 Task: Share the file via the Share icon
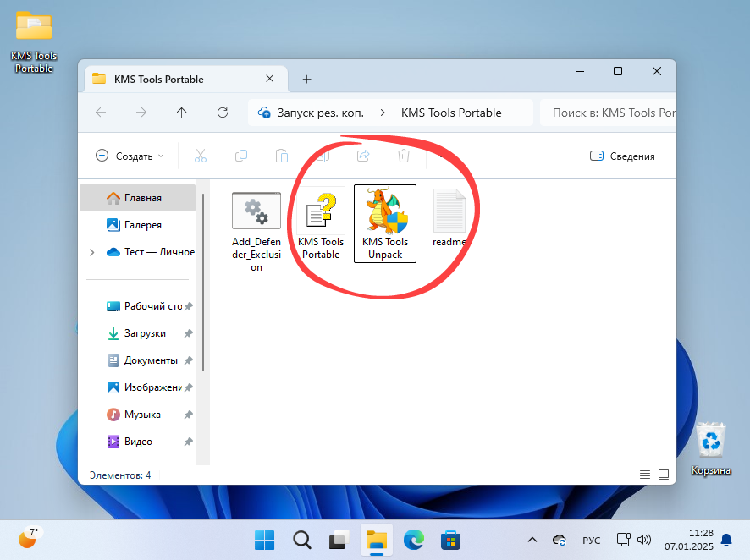tap(362, 156)
